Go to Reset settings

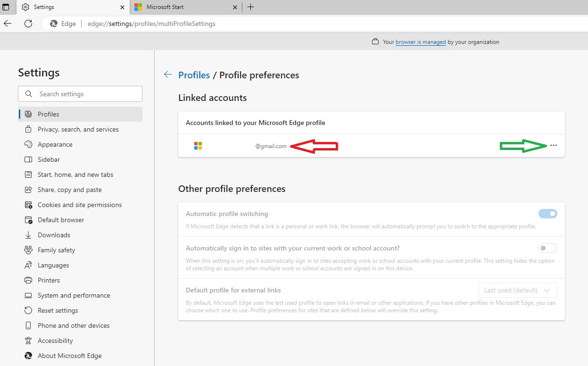[80, 310]
